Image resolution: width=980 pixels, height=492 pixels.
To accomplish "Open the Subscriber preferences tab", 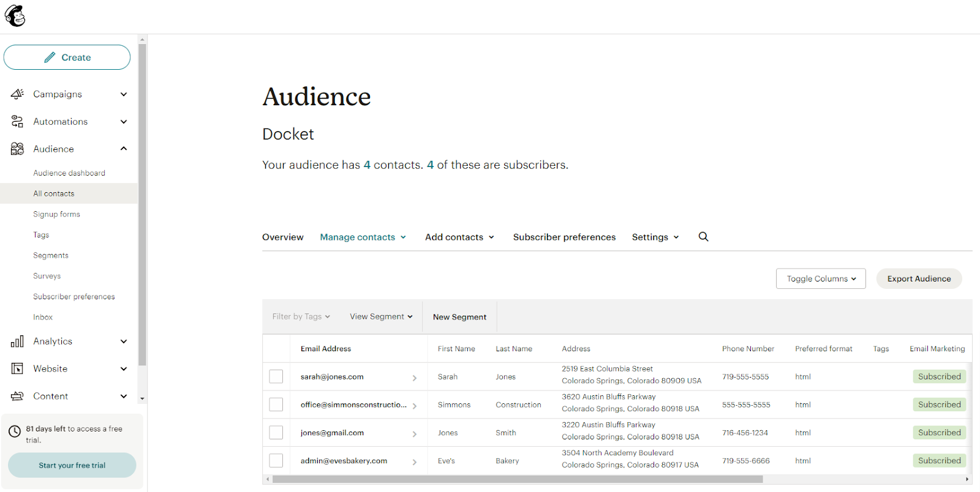I will 564,237.
